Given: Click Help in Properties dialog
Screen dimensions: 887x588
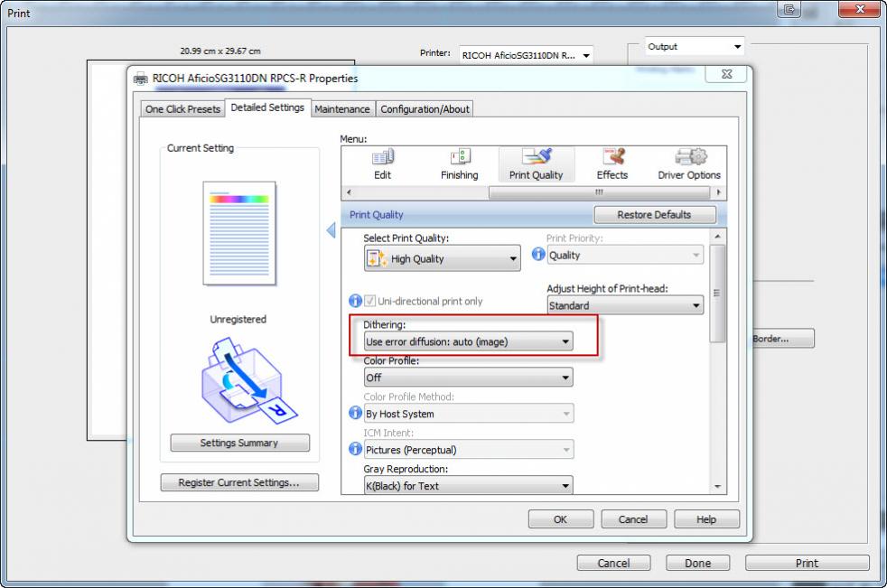Looking at the screenshot, I should pyautogui.click(x=706, y=519).
